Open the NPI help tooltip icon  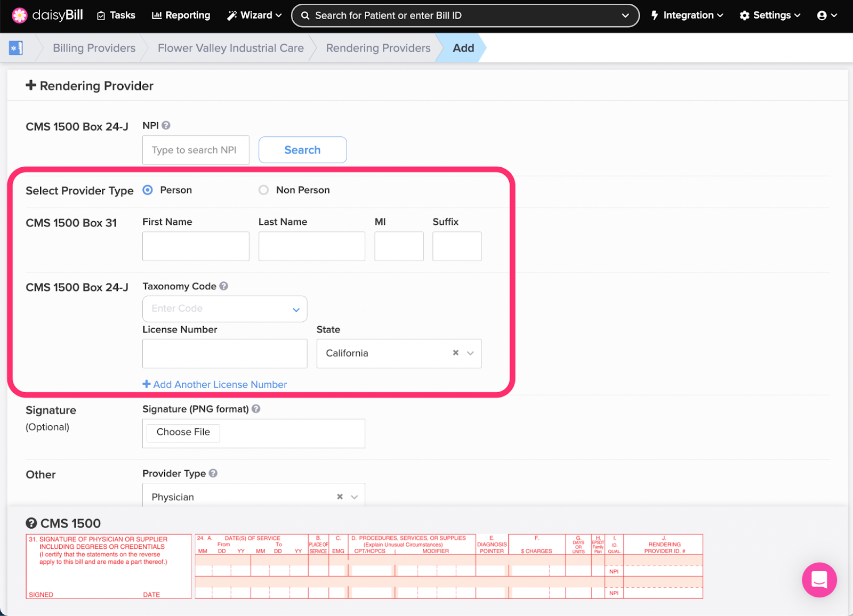[x=166, y=125]
